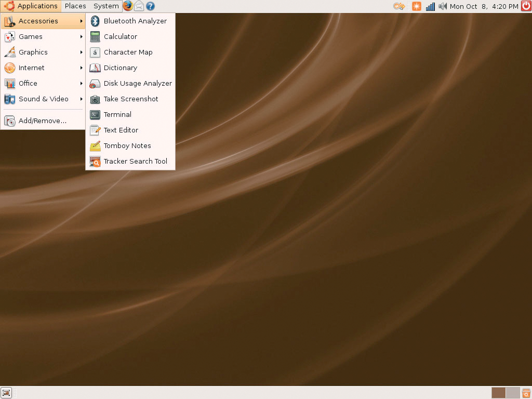Click the Take Screenshot camera icon

click(x=95, y=99)
